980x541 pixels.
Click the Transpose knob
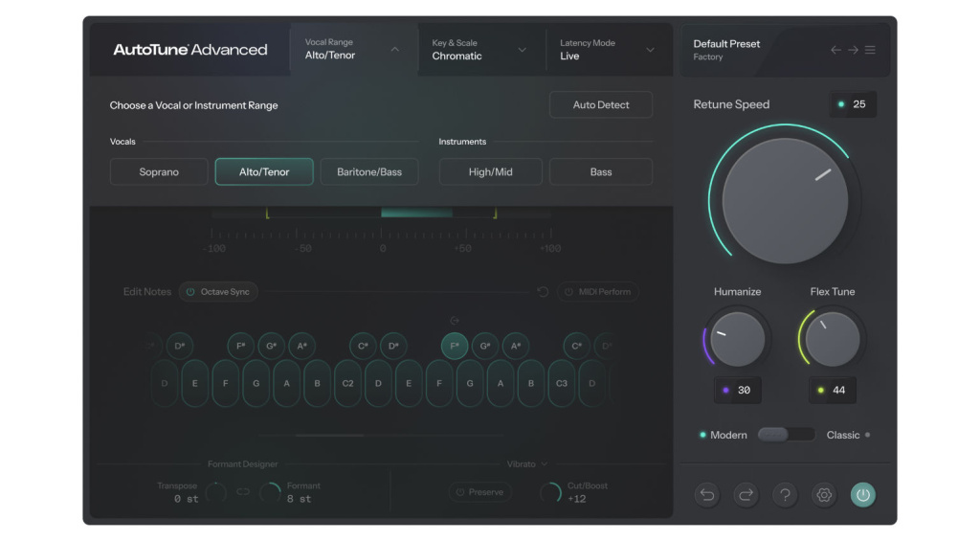215,493
